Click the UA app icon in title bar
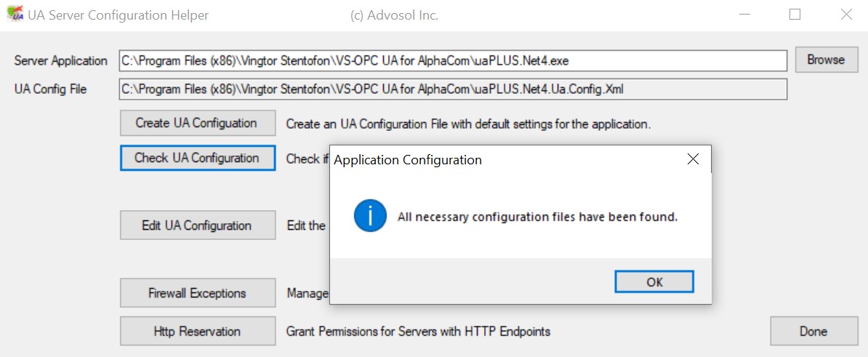 pyautogui.click(x=14, y=15)
